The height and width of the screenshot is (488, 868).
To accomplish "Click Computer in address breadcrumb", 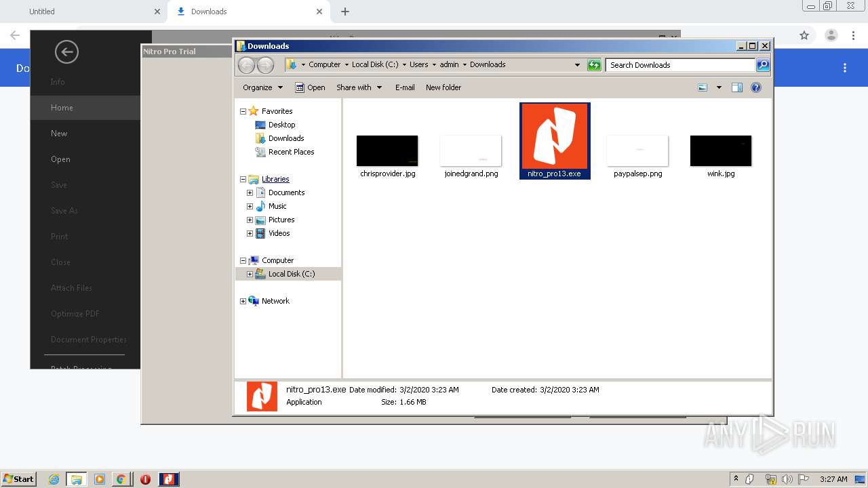I will click(325, 65).
